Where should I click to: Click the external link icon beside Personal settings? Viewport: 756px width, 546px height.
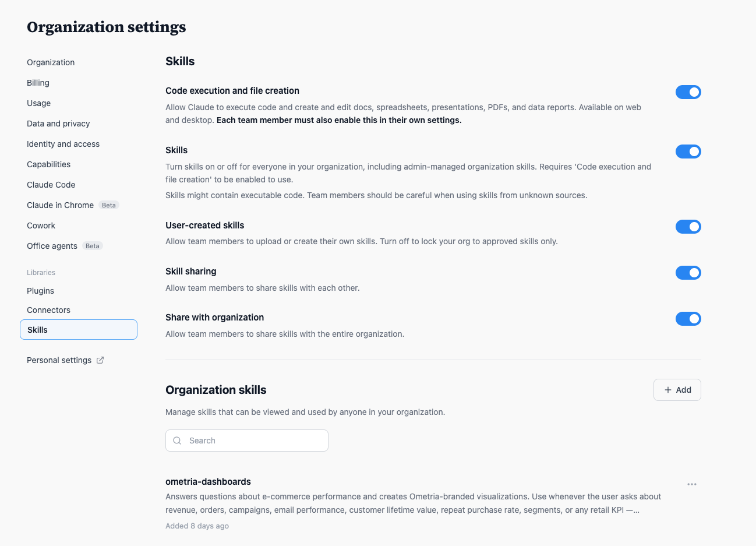pyautogui.click(x=100, y=360)
